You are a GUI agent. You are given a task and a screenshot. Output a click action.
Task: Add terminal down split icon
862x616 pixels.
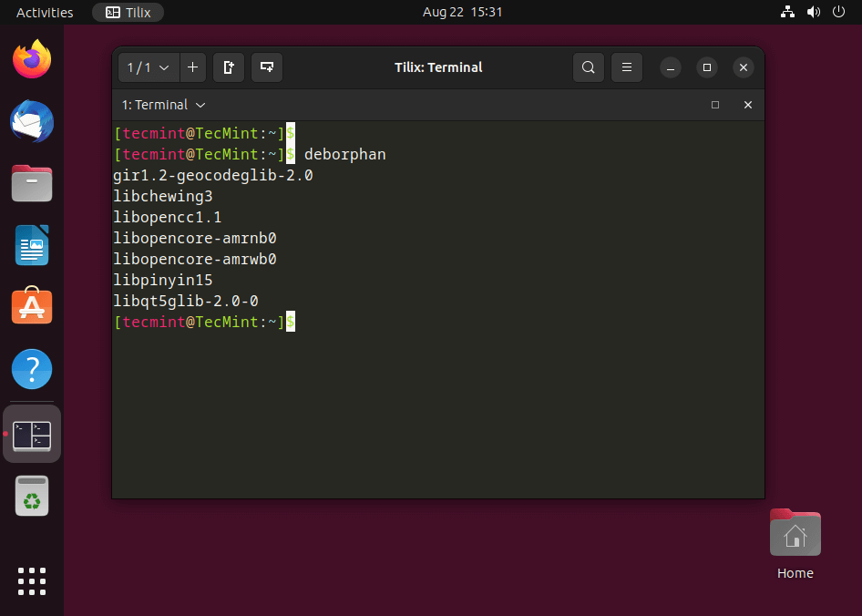(267, 67)
